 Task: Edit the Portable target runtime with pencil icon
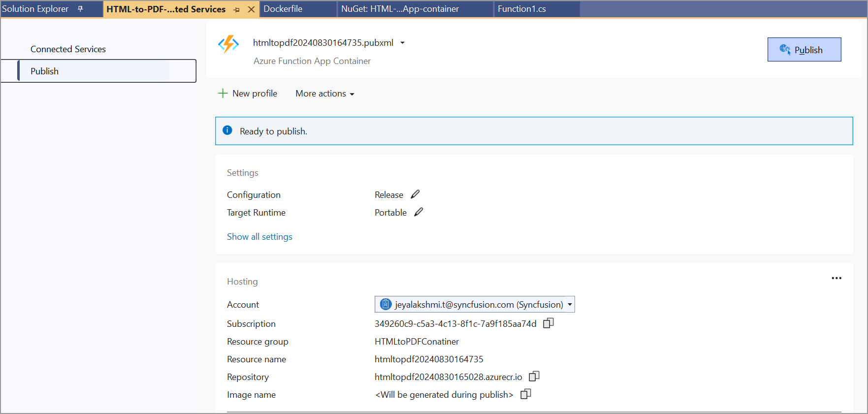pyautogui.click(x=418, y=212)
